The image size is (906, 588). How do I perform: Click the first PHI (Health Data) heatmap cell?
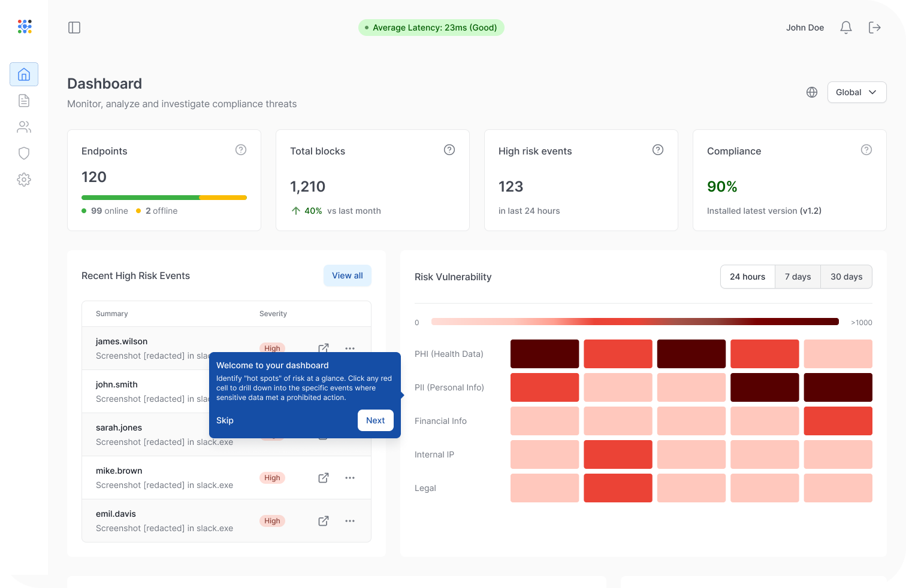[x=544, y=354]
